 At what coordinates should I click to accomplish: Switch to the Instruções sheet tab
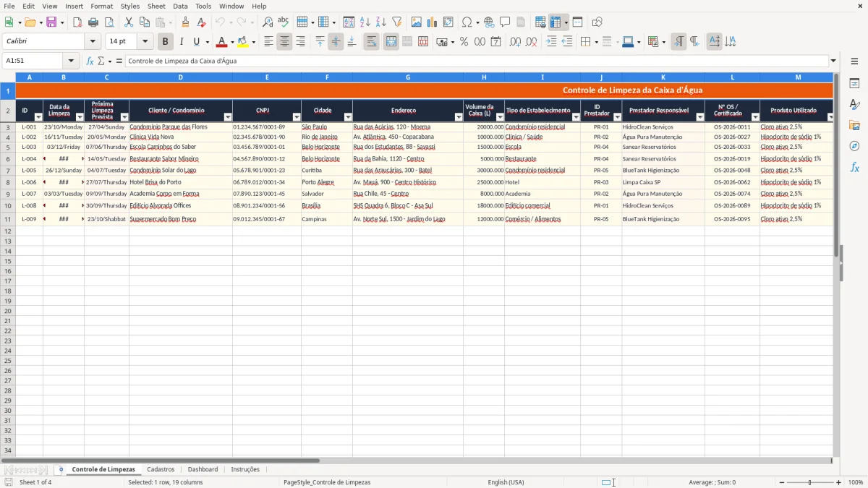[x=245, y=469]
